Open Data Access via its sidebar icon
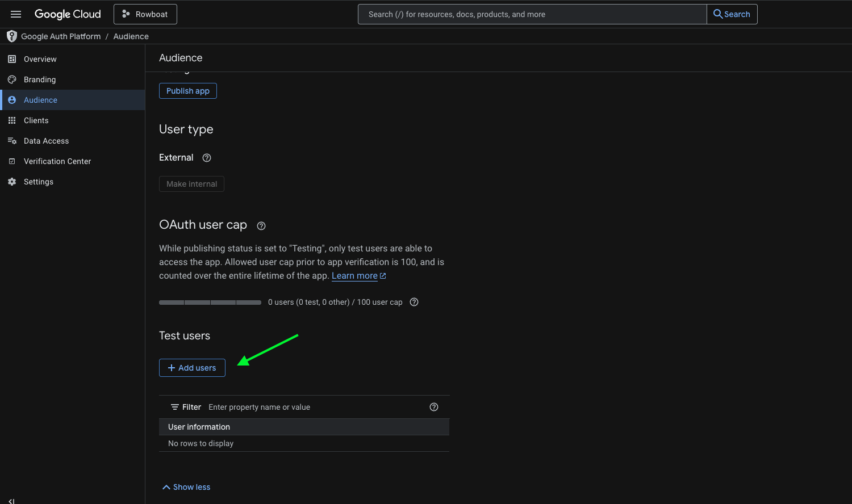The height and width of the screenshot is (504, 852). 12,140
